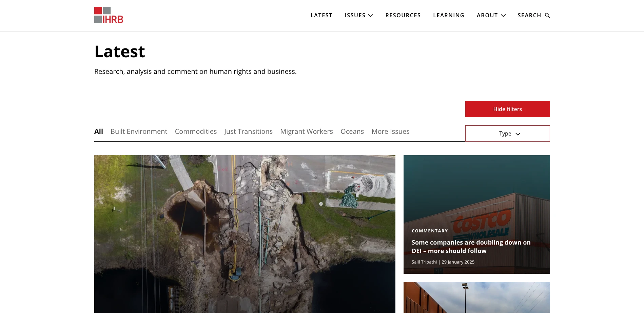This screenshot has height=313, width=644.
Task: Open the Resources nav item
Action: click(x=403, y=15)
